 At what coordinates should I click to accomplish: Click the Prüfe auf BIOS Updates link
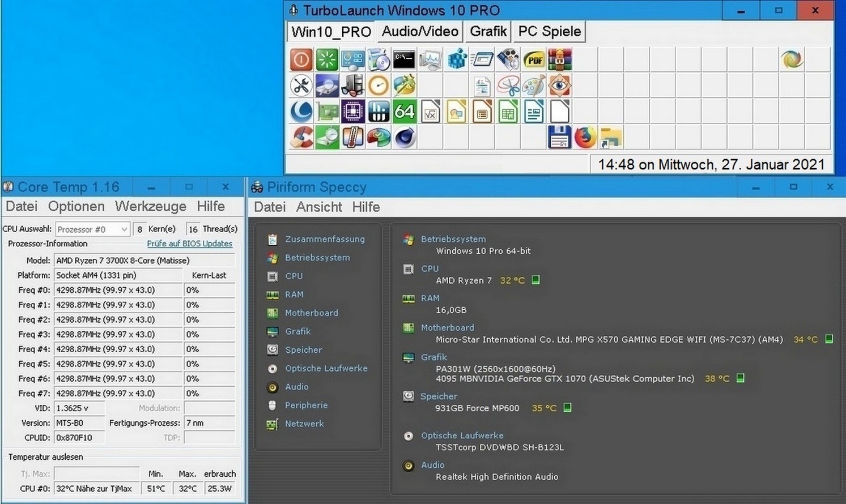tap(190, 244)
